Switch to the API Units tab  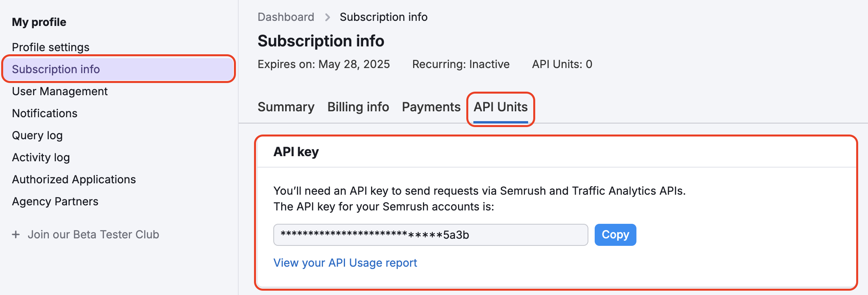500,107
